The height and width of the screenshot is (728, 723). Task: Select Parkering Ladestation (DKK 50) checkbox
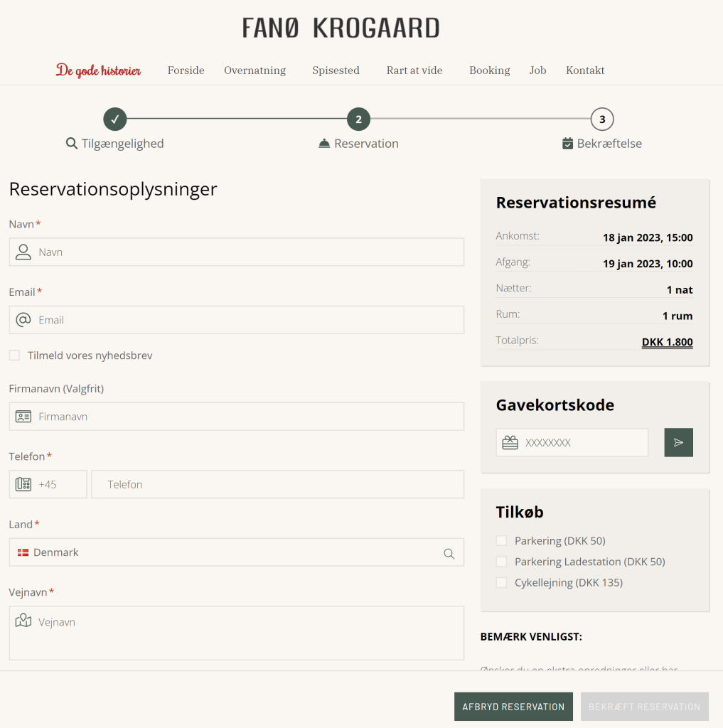point(501,562)
